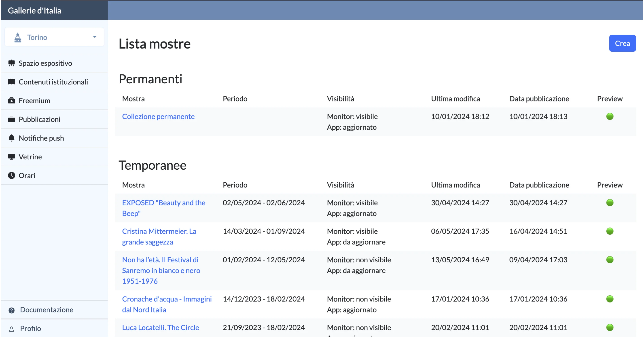Click the museum building icon in selector
Viewport: 644px width, 337px height.
[x=18, y=38]
